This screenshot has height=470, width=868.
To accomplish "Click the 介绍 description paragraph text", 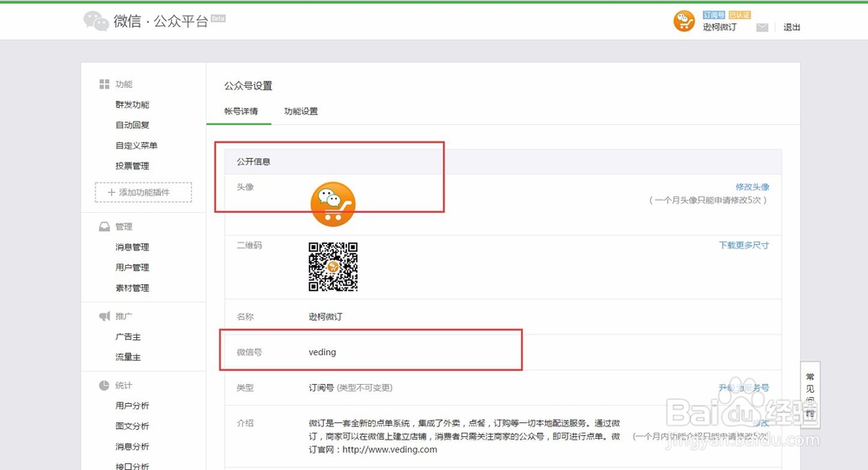I will tap(464, 436).
